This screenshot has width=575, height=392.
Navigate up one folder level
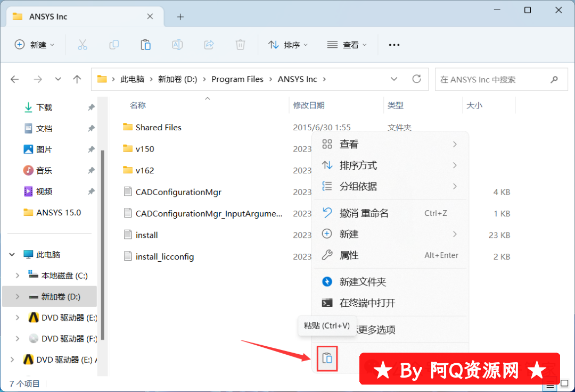[77, 79]
